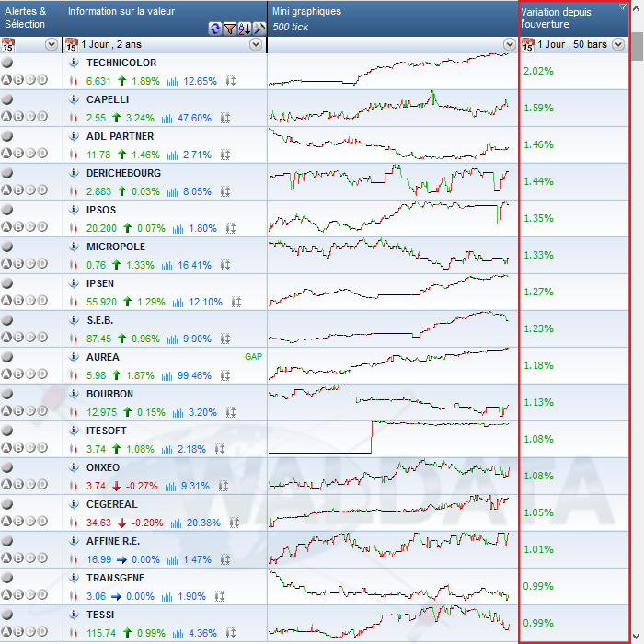
Task: Open order book icon in ADL PARTNER row
Action: pyautogui.click(x=225, y=155)
